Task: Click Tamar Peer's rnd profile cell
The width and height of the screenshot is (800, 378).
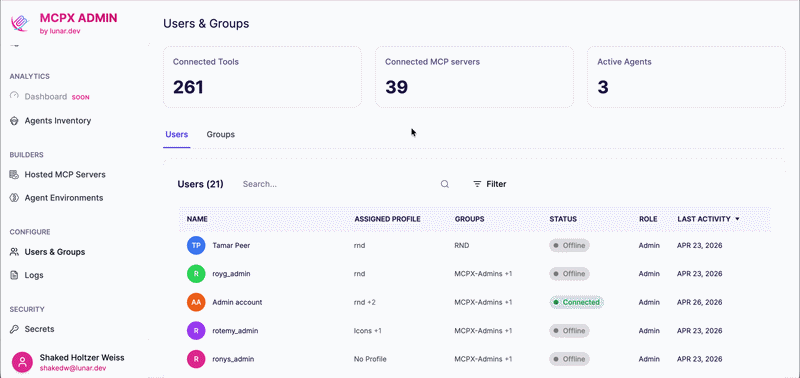Action: 359,245
